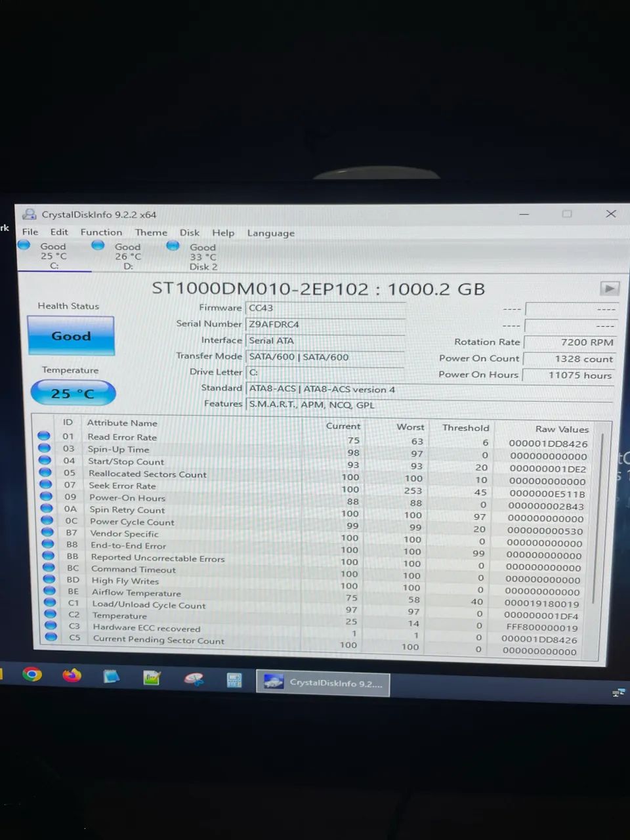Click status icon for Airflow Temperature
This screenshot has height=840, width=630.
pyautogui.click(x=50, y=591)
